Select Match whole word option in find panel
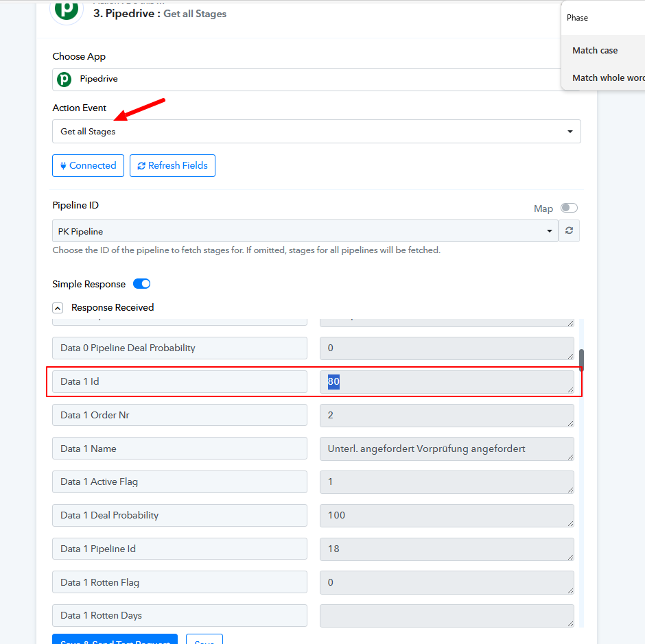 coord(609,78)
